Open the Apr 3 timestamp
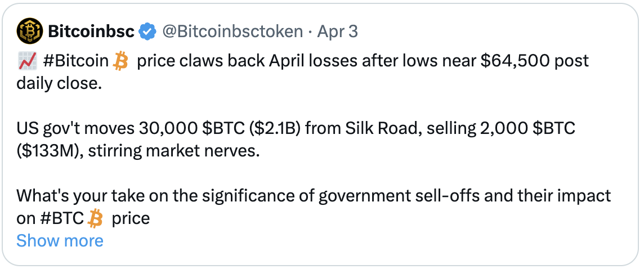 [338, 31]
